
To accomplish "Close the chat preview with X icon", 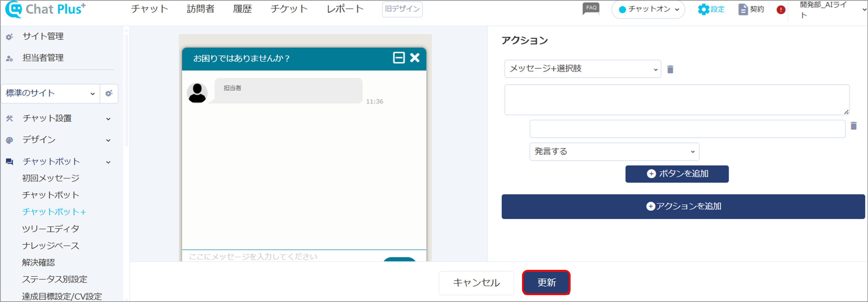I will pyautogui.click(x=415, y=58).
